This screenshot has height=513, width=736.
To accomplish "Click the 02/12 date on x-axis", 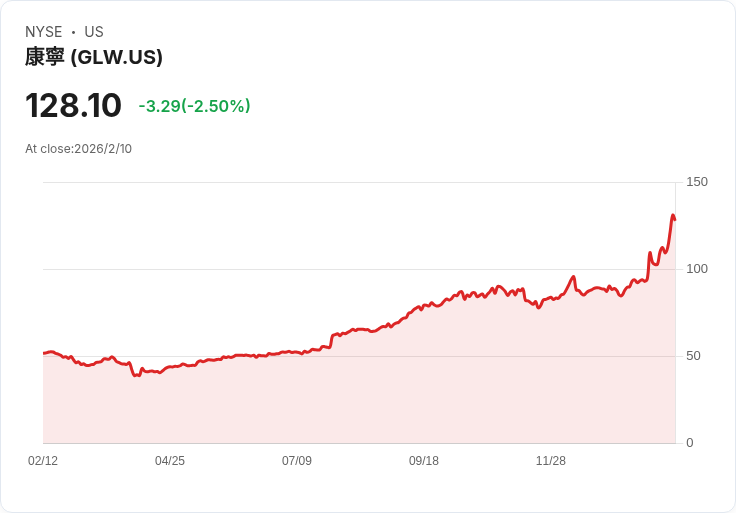I will [x=43, y=461].
